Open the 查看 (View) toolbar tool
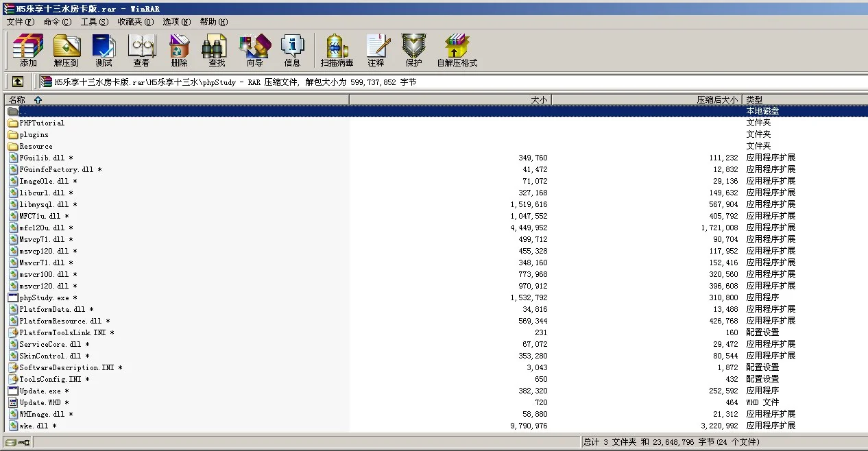 141,51
